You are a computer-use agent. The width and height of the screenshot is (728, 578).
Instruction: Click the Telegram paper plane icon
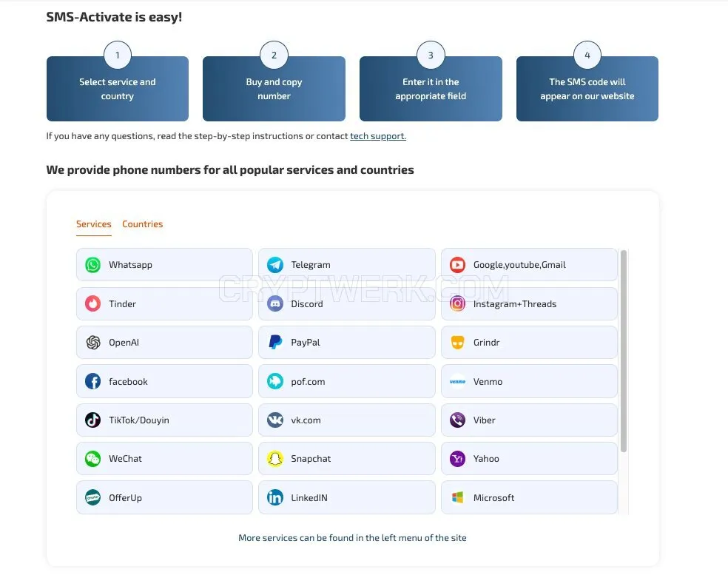tap(275, 265)
